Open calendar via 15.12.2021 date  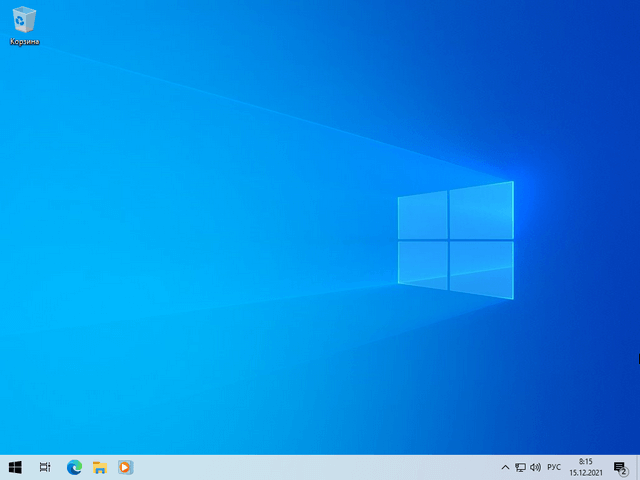585,473
